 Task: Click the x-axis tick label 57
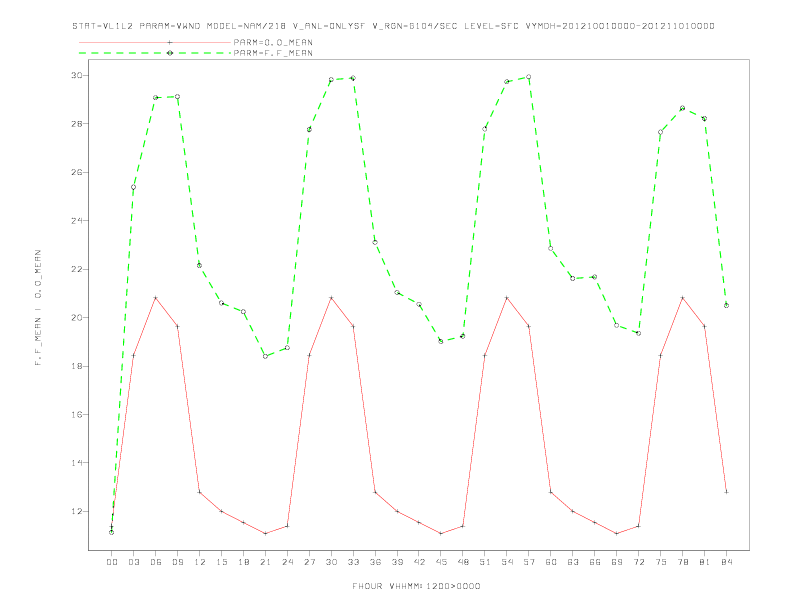pos(529,562)
